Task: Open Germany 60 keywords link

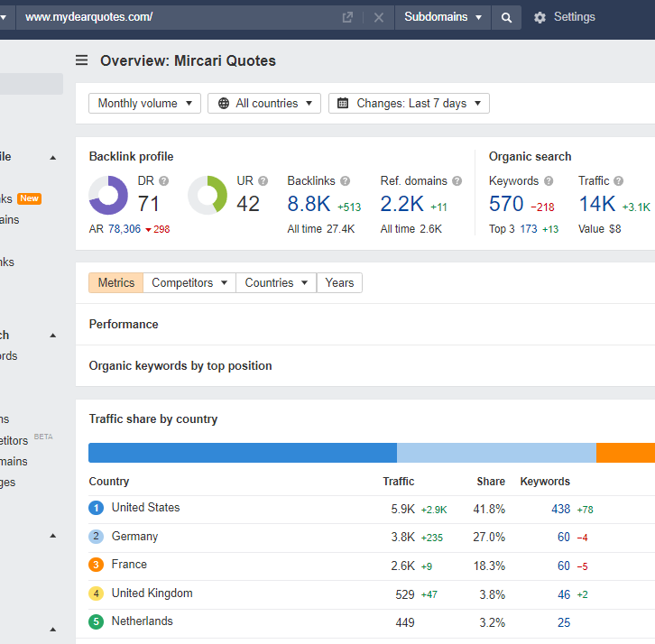Action: click(x=564, y=537)
